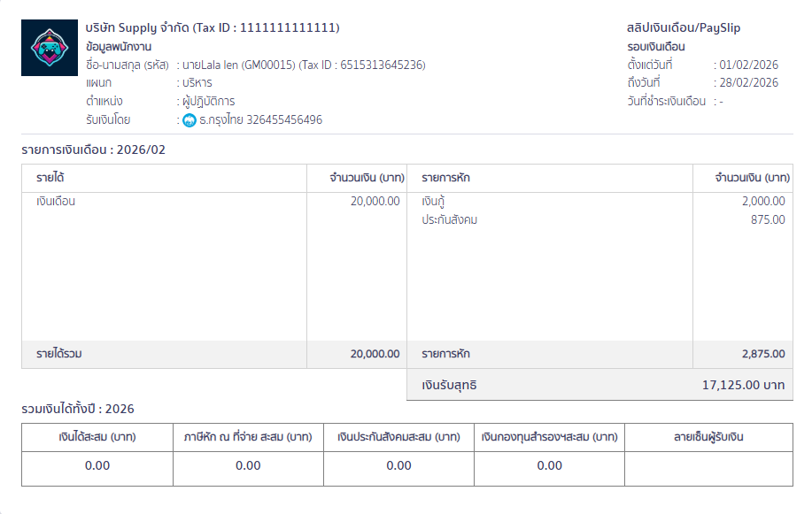Click the เงินได้สะสม (บาท) header cell
The width and height of the screenshot is (812, 514).
pos(97,437)
